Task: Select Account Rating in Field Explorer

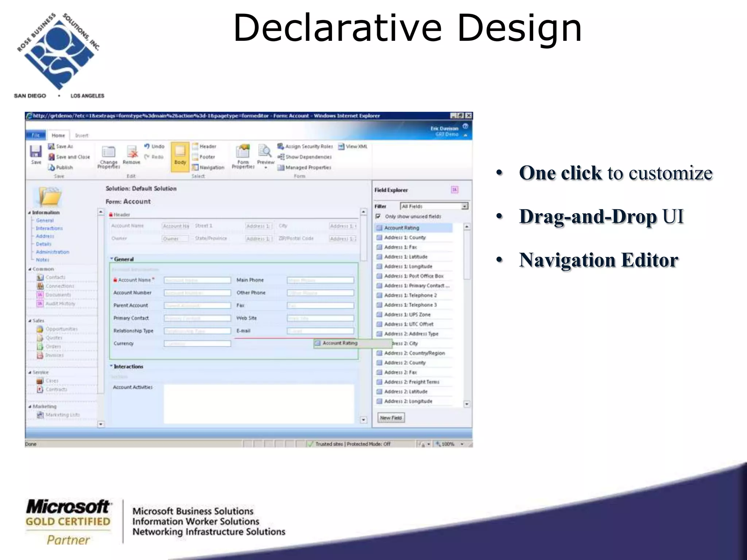Action: coord(402,228)
